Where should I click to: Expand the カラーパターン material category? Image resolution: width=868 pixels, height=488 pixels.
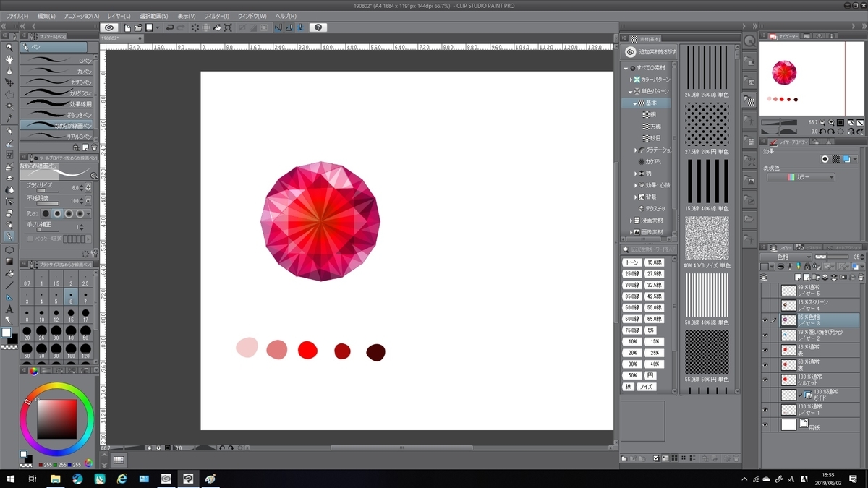[631, 80]
